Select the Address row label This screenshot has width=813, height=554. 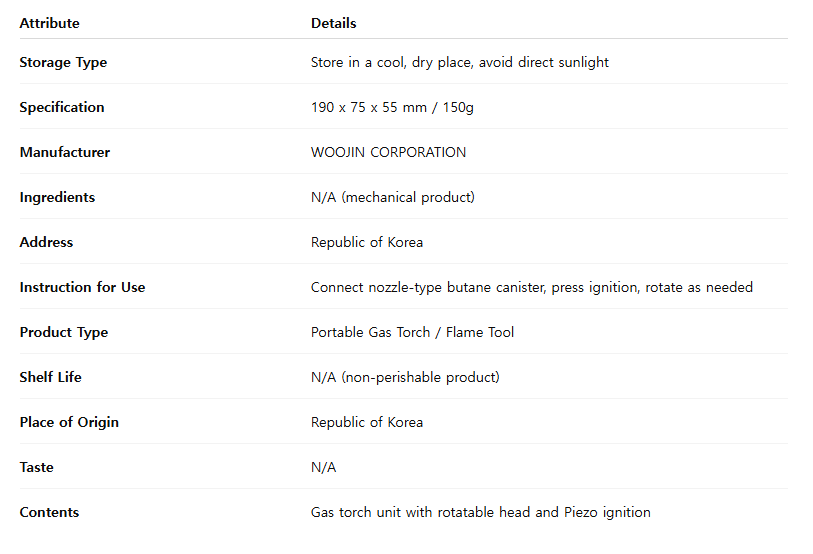click(46, 242)
